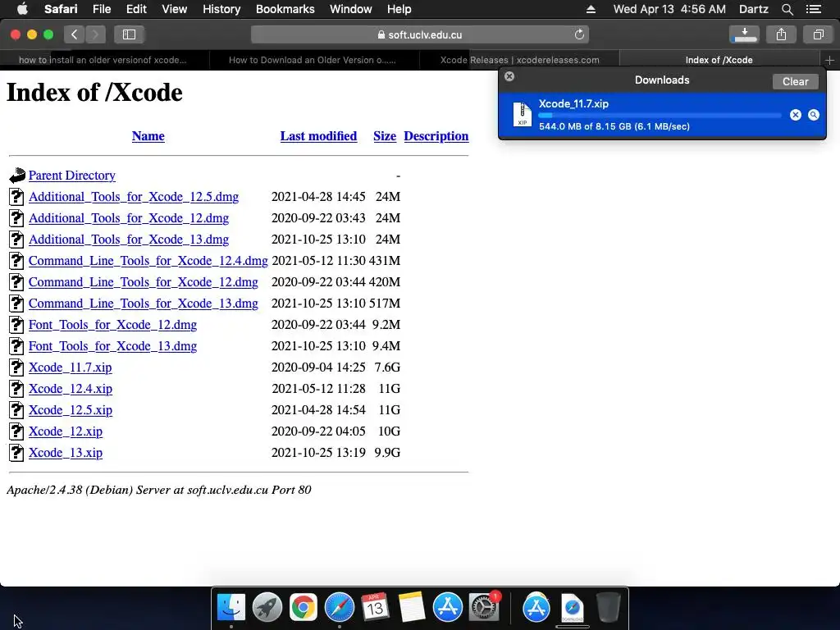Show the Safari sidebar
840x630 pixels.
click(x=129, y=34)
